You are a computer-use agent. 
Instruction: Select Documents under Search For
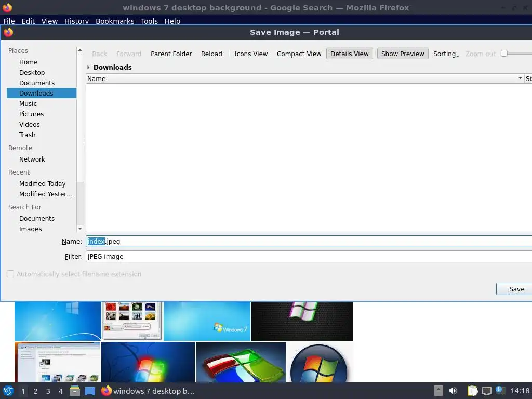[x=42, y=219]
